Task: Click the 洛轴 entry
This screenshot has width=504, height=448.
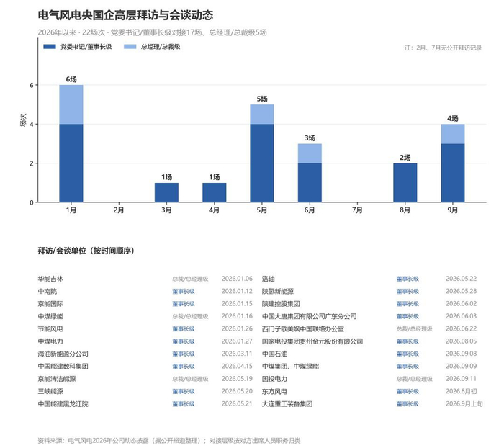Action: (268, 279)
